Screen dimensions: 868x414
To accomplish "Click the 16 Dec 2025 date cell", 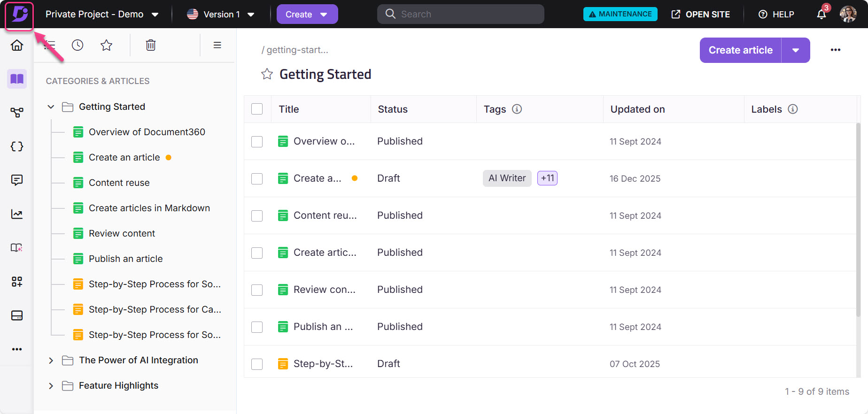I will pos(635,178).
